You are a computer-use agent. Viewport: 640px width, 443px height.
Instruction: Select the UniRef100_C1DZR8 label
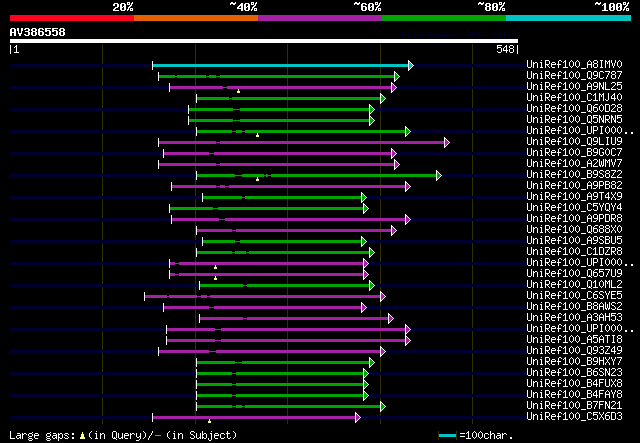(574, 252)
